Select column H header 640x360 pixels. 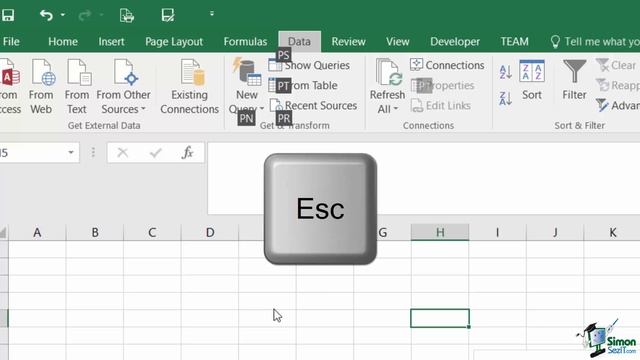click(x=440, y=233)
